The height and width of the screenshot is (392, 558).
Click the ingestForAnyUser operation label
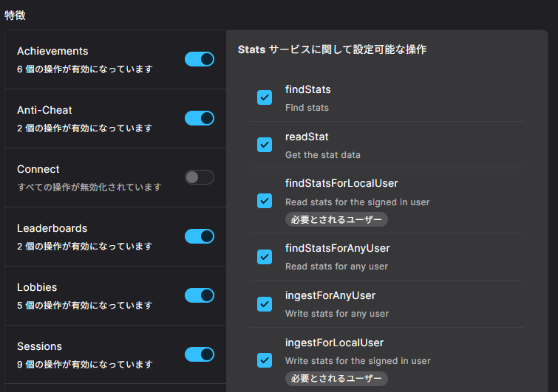tap(330, 296)
